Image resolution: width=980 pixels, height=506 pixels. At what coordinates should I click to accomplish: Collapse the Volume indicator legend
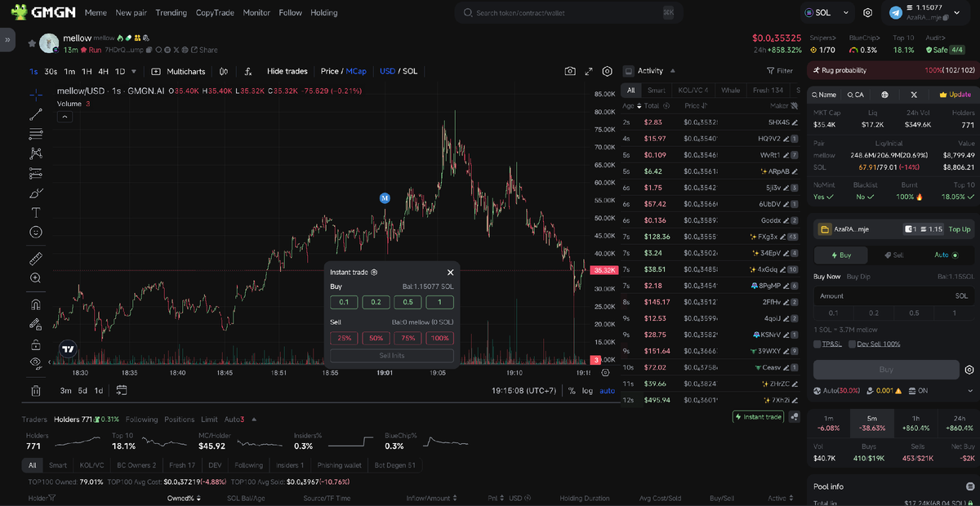click(65, 117)
